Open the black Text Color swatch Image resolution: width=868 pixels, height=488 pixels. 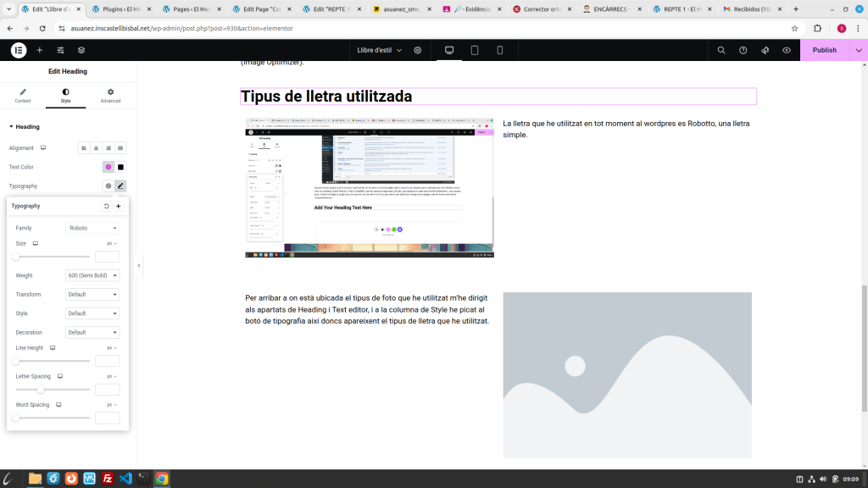coord(120,167)
